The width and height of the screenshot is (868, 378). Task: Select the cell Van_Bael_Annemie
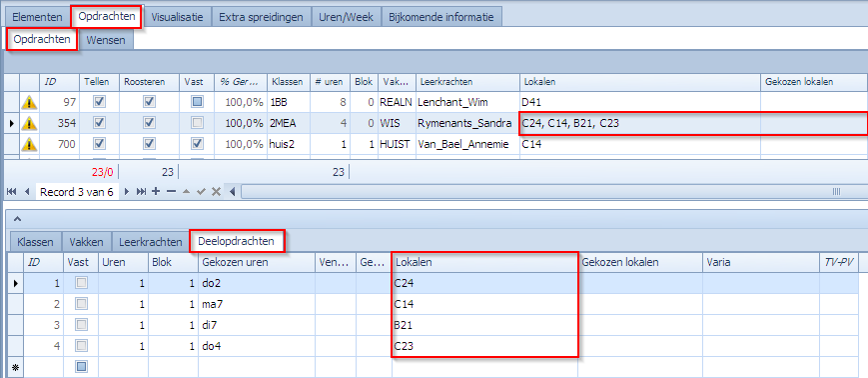point(467,145)
